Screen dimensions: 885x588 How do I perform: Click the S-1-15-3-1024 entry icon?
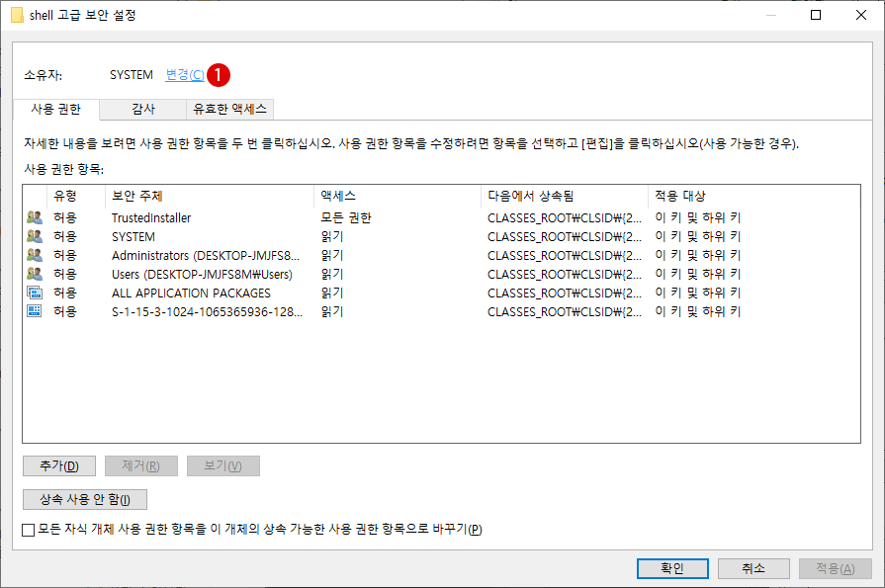(x=35, y=311)
